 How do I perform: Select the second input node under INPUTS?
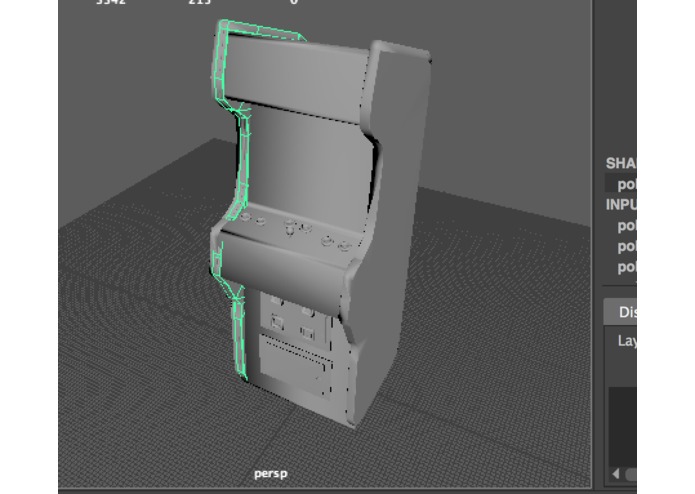coord(627,246)
